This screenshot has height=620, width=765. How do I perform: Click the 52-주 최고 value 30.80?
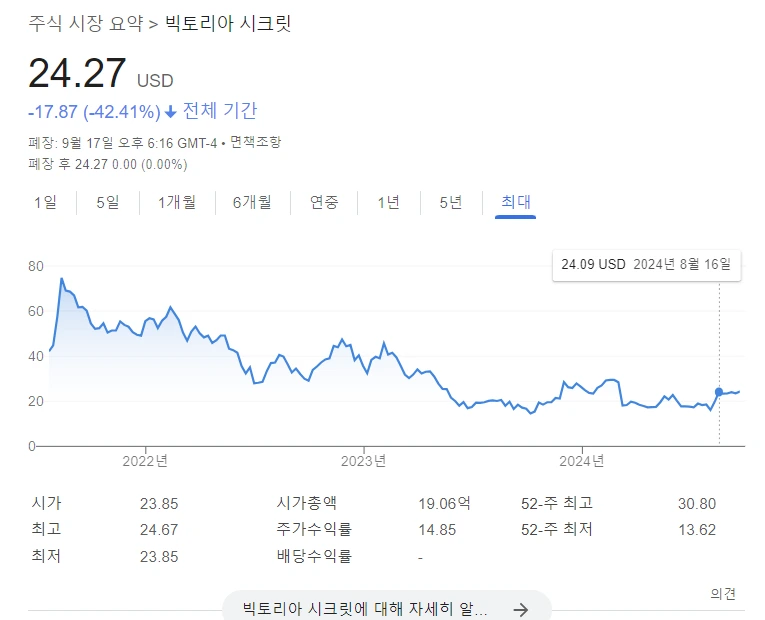697,503
